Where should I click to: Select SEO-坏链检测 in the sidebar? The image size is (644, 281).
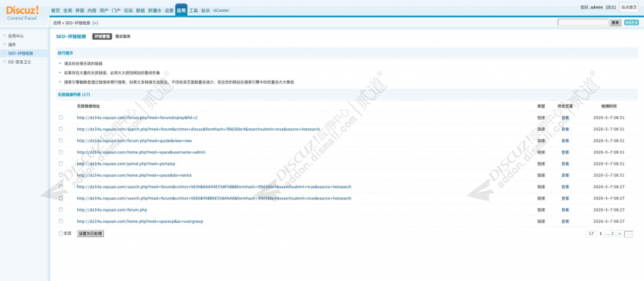[21, 53]
